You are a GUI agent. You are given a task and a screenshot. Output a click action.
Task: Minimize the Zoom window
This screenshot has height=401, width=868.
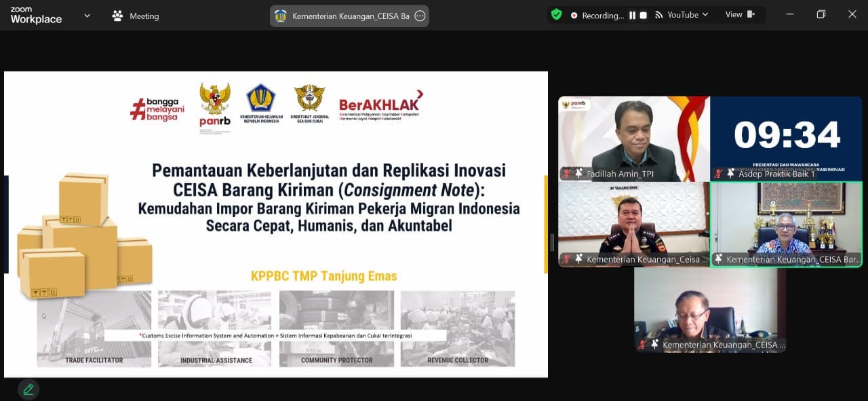pos(789,14)
